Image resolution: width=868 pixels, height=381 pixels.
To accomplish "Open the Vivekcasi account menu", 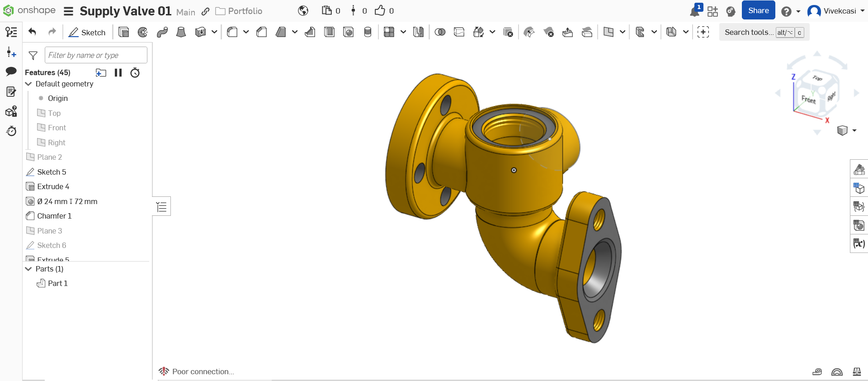I will pyautogui.click(x=836, y=11).
